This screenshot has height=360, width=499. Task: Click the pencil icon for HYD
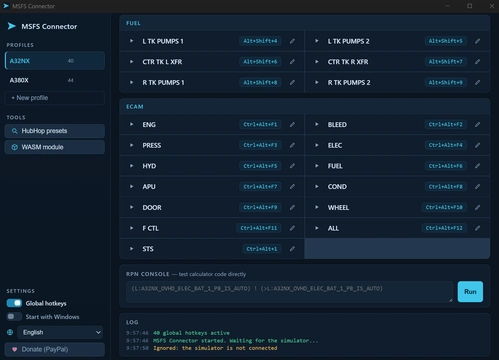coord(292,166)
